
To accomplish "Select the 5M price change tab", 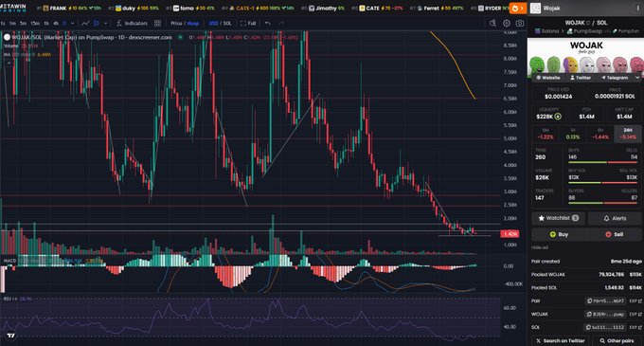I will click(x=545, y=134).
